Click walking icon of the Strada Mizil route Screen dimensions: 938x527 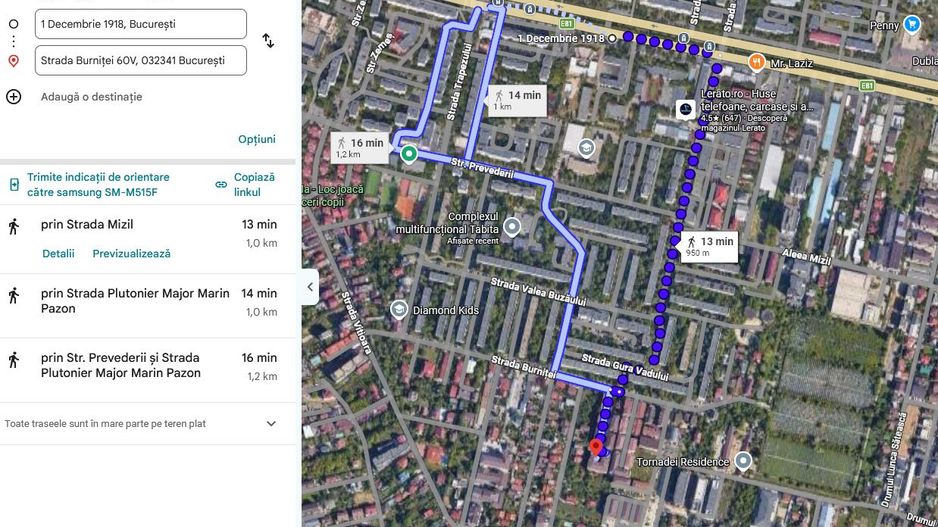pos(14,227)
